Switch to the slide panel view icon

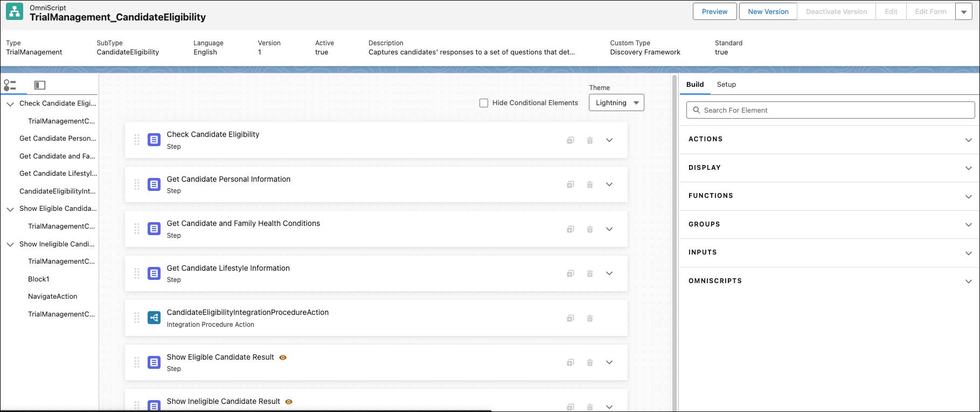40,85
